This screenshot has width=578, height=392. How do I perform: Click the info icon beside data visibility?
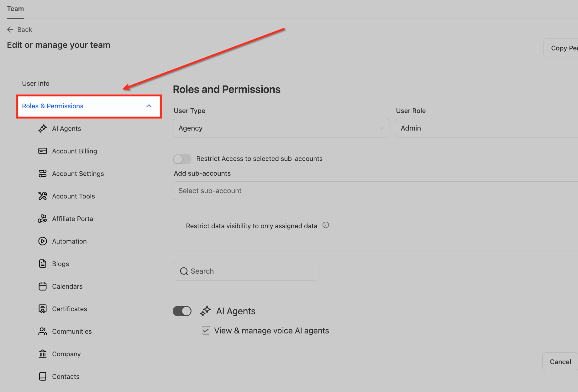326,225
